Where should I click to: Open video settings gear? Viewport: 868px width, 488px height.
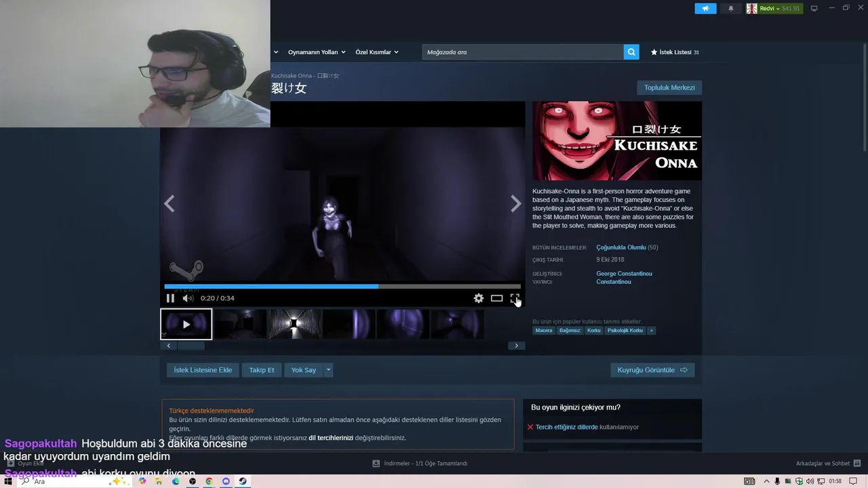[x=479, y=298]
